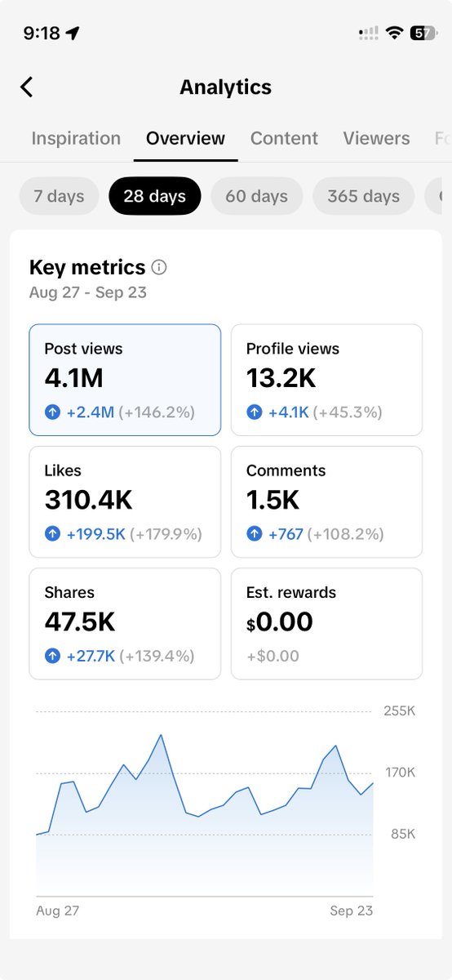Tap the 255K chart axis label
The height and width of the screenshot is (980, 452).
click(x=400, y=710)
